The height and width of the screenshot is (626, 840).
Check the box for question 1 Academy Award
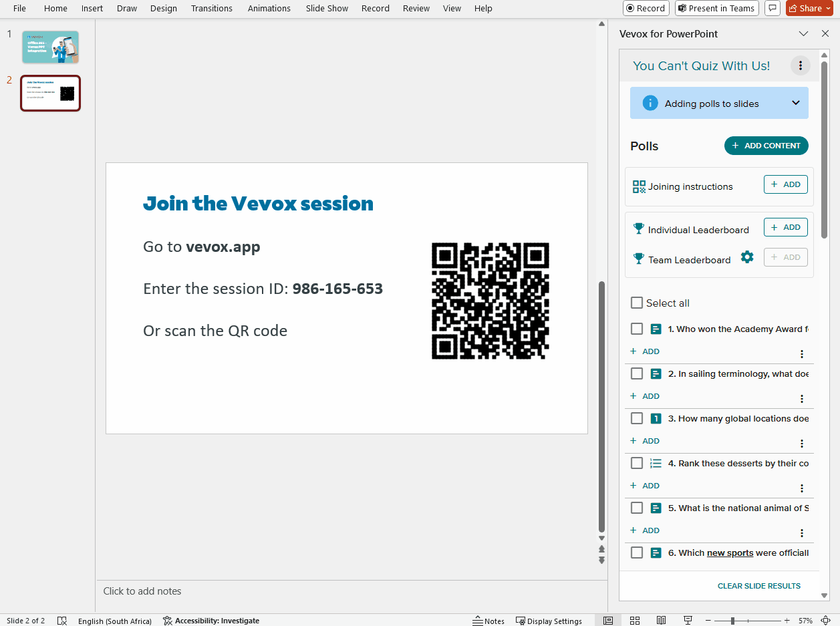(637, 329)
